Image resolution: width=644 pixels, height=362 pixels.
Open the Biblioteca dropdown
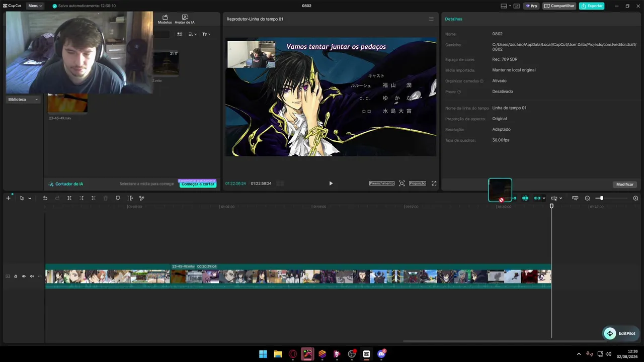coord(23,100)
